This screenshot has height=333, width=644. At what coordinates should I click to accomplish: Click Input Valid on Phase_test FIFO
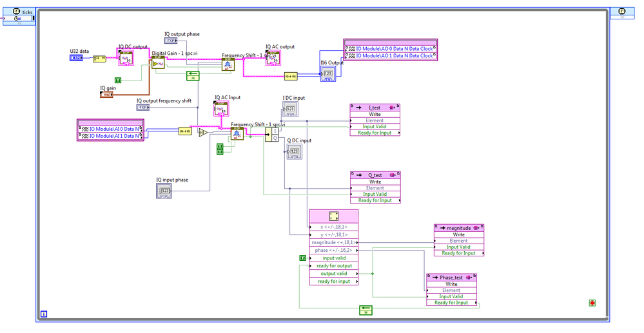(x=452, y=296)
